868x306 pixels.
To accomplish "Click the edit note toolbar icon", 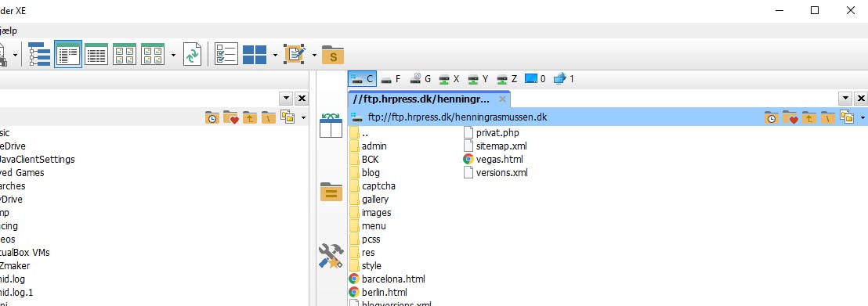I will (x=295, y=54).
